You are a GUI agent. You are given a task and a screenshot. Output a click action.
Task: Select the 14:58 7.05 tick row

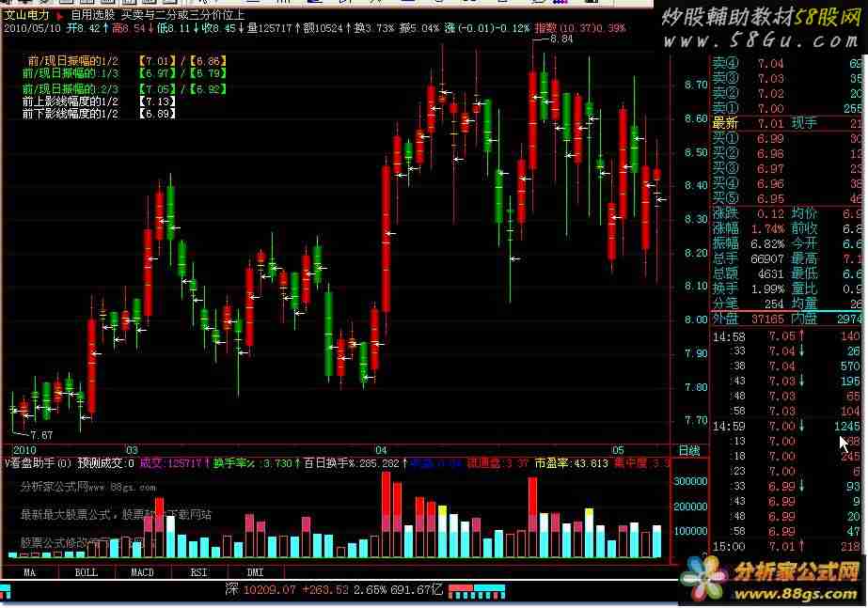[x=787, y=335]
